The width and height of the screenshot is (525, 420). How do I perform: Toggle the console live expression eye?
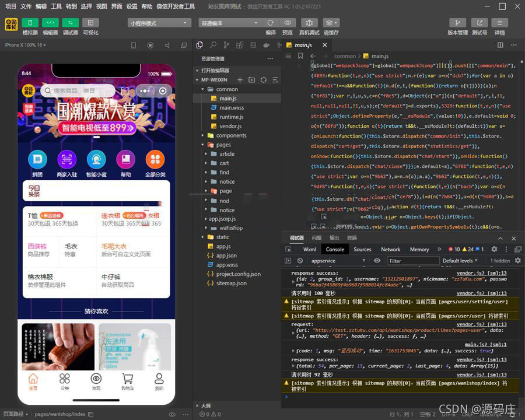pos(377,261)
